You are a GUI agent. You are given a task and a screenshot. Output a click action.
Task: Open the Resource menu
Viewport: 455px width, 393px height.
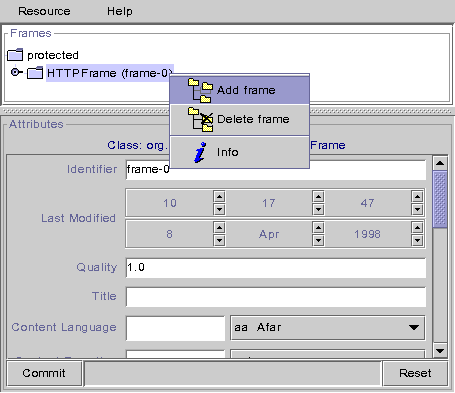(44, 11)
